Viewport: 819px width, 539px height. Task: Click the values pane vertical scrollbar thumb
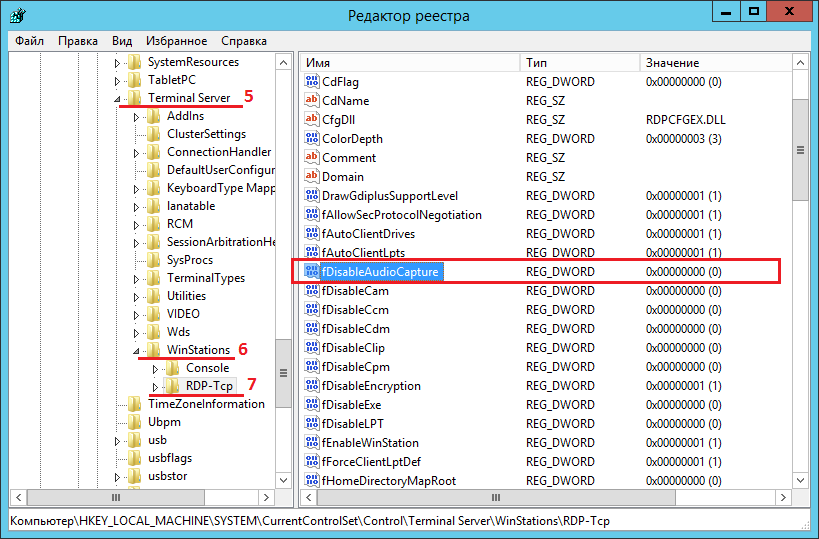click(799, 150)
